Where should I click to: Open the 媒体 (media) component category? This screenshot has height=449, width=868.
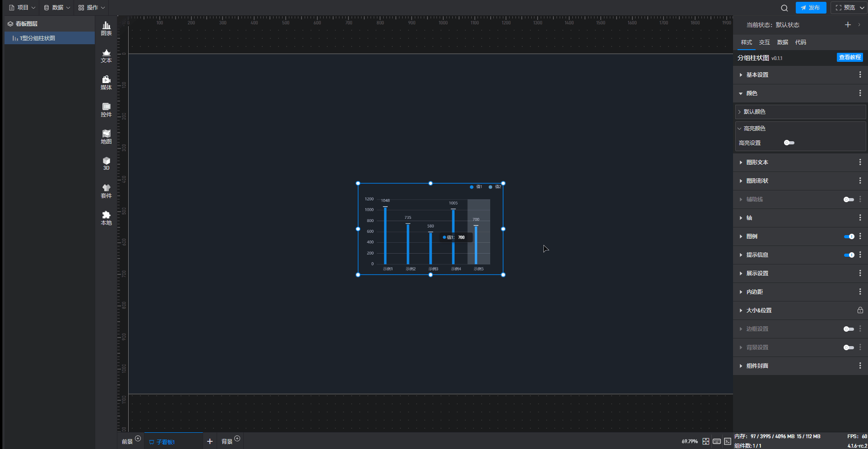tap(106, 83)
